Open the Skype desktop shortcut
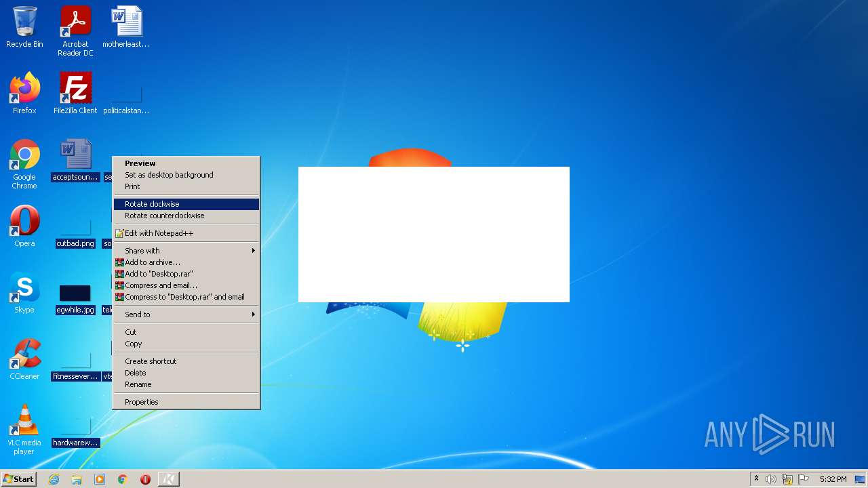The width and height of the screenshot is (868, 488). coord(24,293)
